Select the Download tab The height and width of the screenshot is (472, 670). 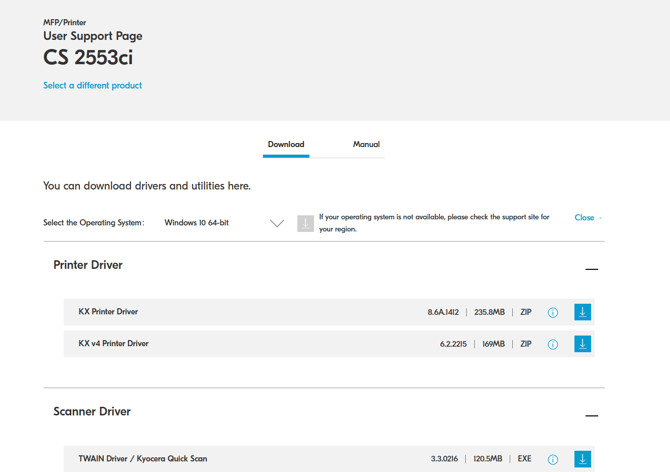point(286,144)
